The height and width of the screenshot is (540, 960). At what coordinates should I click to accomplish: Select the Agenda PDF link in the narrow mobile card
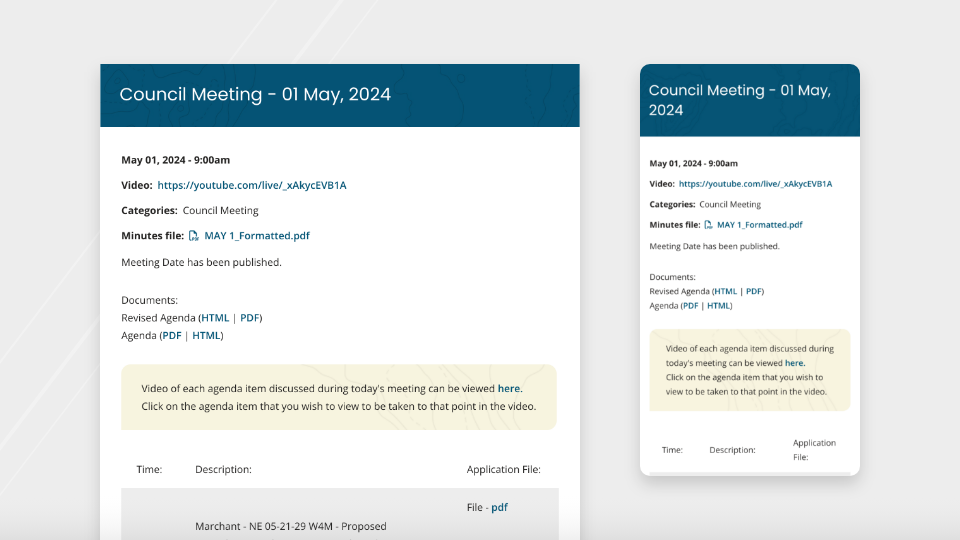(690, 305)
